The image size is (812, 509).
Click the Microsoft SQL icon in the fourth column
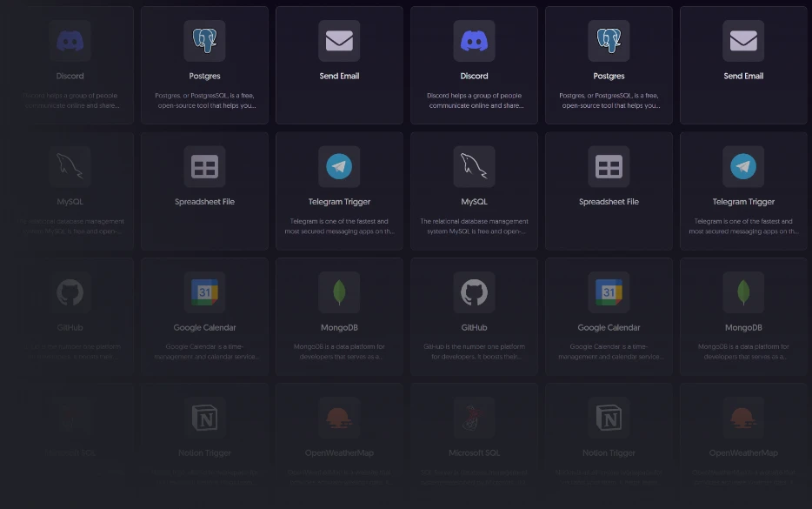474,418
